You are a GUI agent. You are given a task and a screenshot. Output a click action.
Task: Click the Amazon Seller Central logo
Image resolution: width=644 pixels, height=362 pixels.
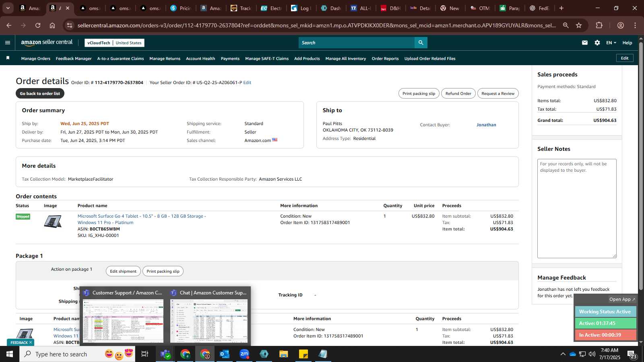47,42
